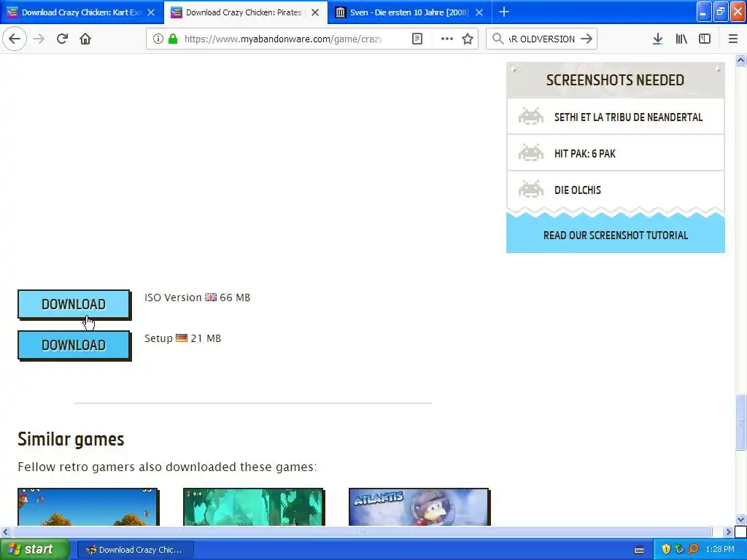Click the yellow security shield tray icon

point(666,550)
